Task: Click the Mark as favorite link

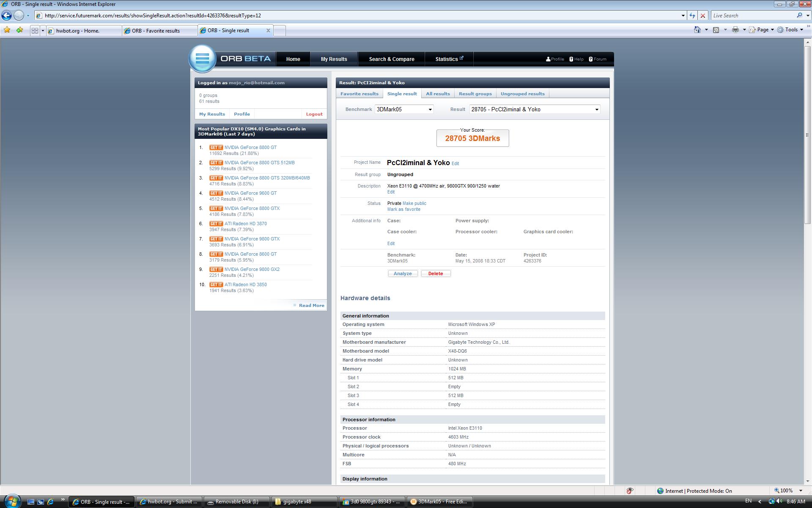Action: [404, 210]
